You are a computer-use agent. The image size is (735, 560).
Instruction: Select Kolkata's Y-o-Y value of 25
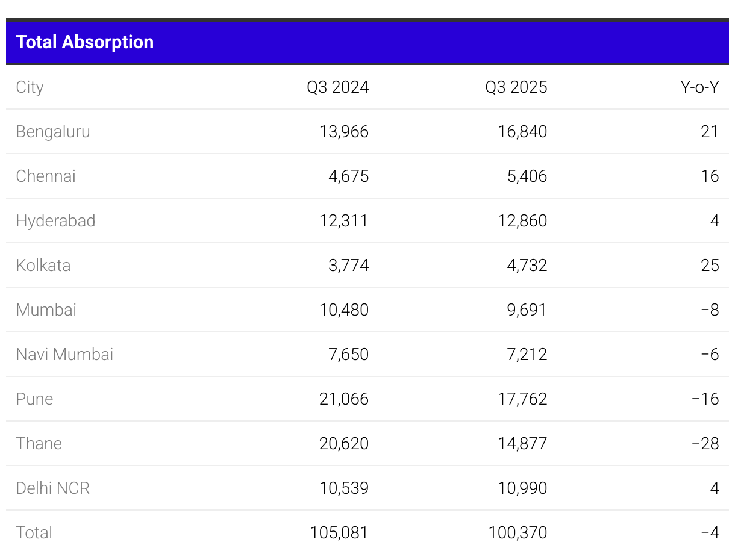coord(710,266)
